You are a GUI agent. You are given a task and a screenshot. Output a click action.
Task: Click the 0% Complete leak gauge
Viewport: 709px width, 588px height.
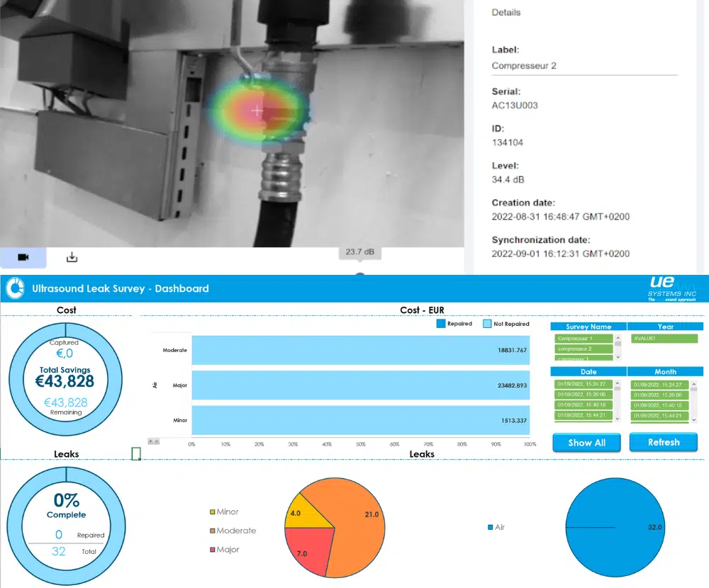coord(66,526)
